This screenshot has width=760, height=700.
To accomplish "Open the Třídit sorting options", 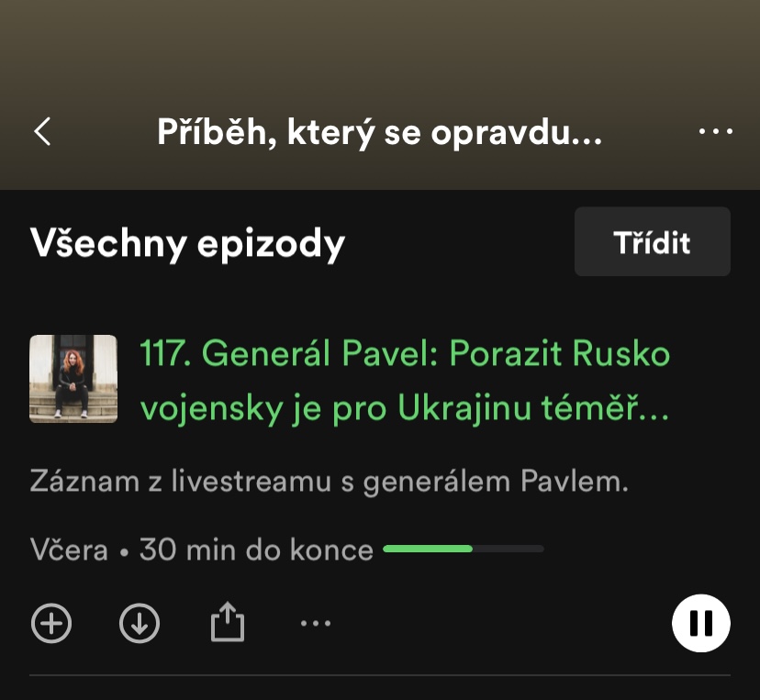I will click(x=653, y=241).
